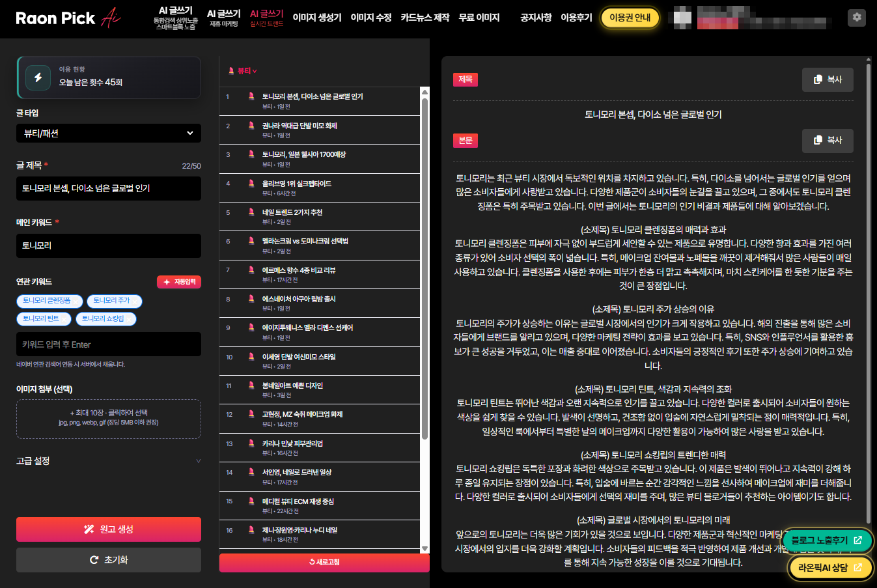The height and width of the screenshot is (588, 877).
Task: Open the 블로그 노출후기 external link
Action: click(826, 540)
